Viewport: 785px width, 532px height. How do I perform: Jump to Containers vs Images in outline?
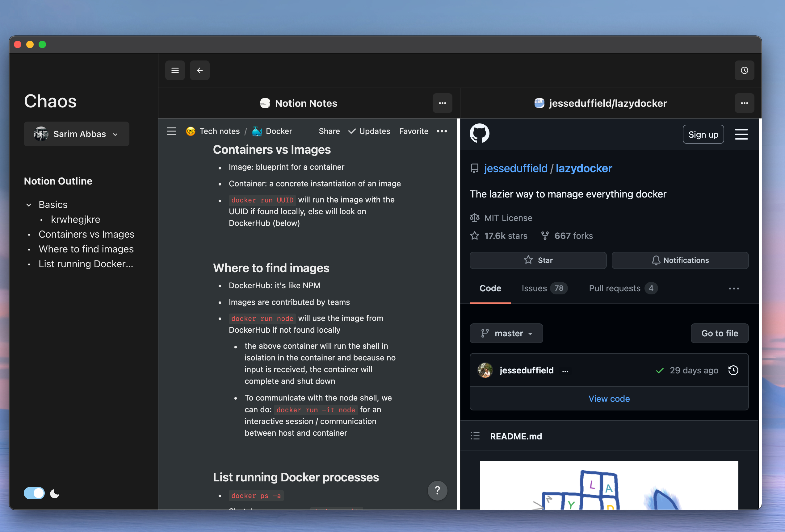pyautogui.click(x=86, y=234)
